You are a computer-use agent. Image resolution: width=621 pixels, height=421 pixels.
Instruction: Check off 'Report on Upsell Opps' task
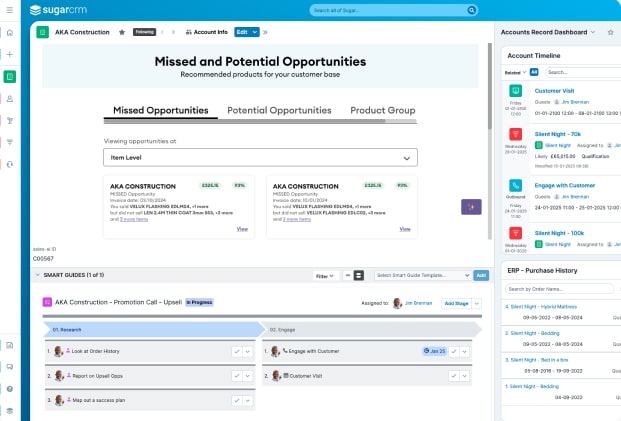pyautogui.click(x=236, y=376)
